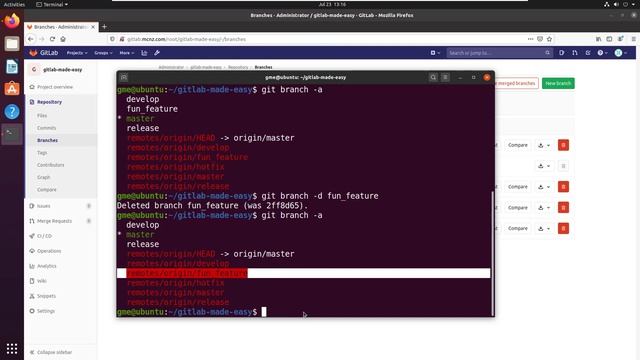The width and height of the screenshot is (640, 360).
Task: Open the Admin Area wrench icon
Action: pyautogui.click(x=157, y=53)
